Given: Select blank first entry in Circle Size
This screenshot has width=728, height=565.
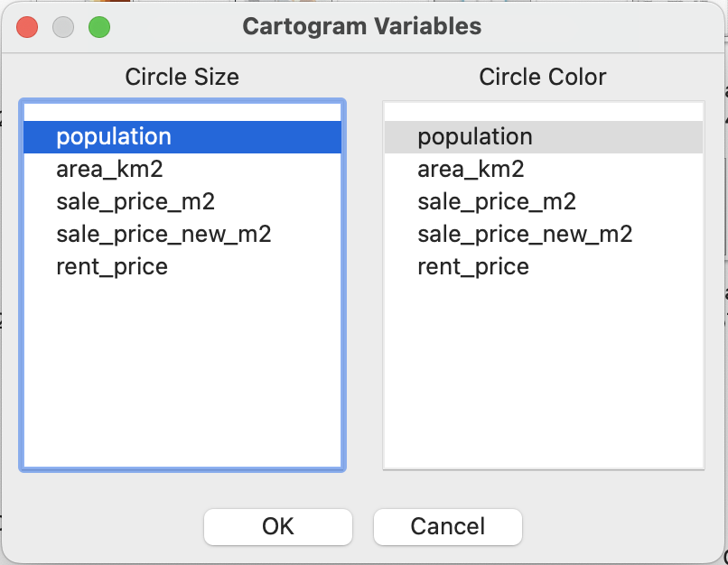Looking at the screenshot, I should coord(182,112).
